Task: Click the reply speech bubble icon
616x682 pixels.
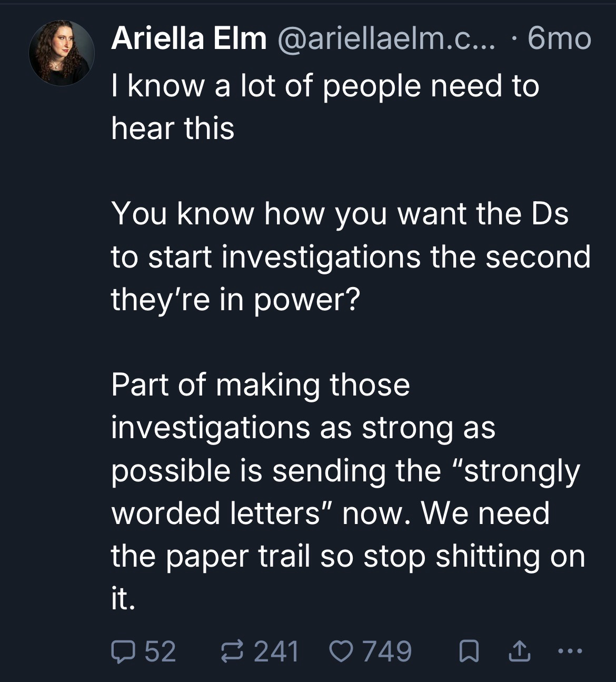Action: coord(123,652)
